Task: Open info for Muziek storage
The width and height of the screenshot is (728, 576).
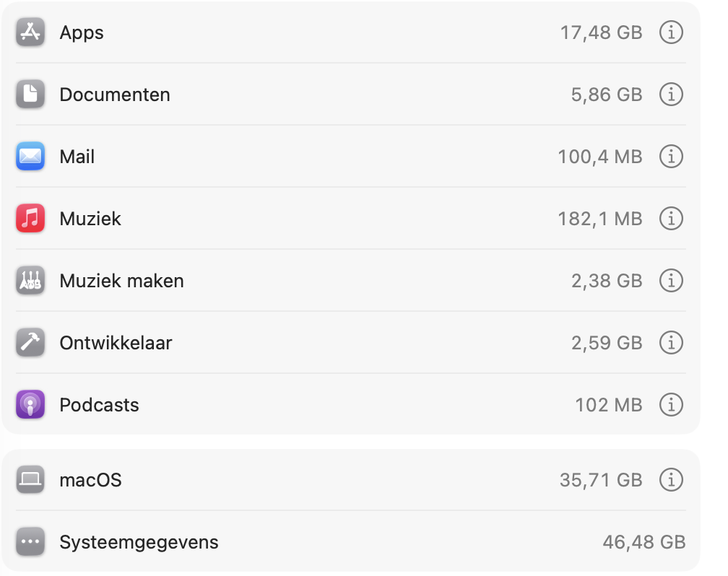Action: click(671, 219)
